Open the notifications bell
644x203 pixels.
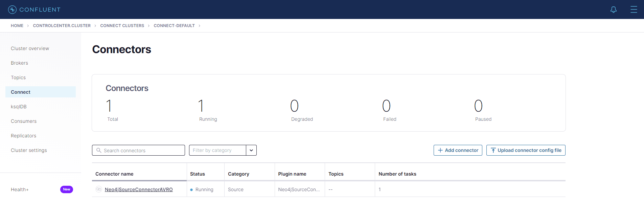pyautogui.click(x=614, y=9)
